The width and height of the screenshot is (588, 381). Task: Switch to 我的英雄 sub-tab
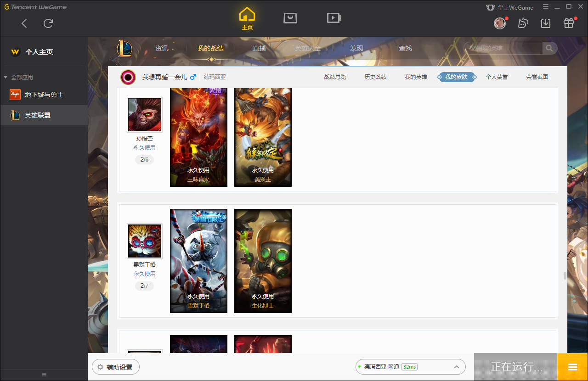coord(416,77)
